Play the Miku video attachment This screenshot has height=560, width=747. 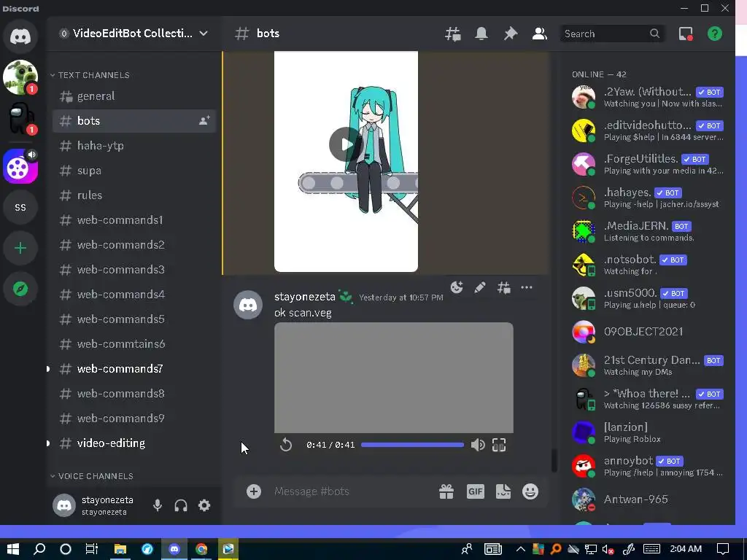(x=346, y=144)
